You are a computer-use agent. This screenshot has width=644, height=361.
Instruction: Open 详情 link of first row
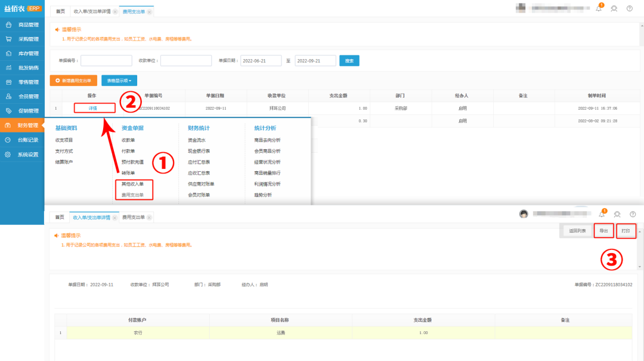tap(93, 108)
